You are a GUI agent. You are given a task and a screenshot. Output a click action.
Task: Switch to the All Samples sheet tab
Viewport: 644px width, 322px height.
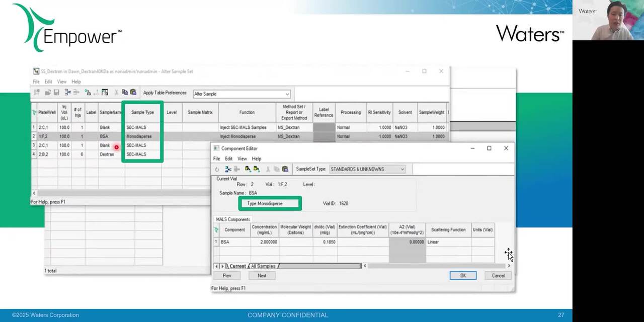[x=263, y=266]
